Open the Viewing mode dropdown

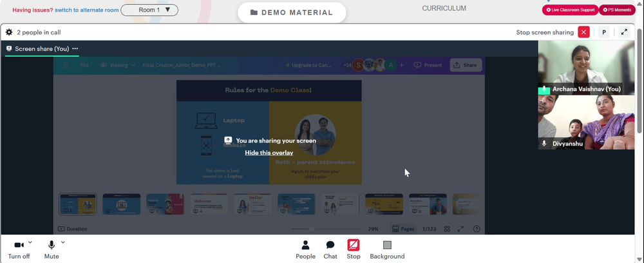click(117, 65)
